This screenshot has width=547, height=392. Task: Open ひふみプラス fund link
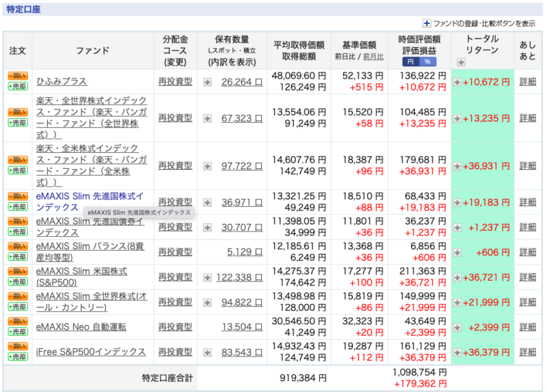point(62,81)
